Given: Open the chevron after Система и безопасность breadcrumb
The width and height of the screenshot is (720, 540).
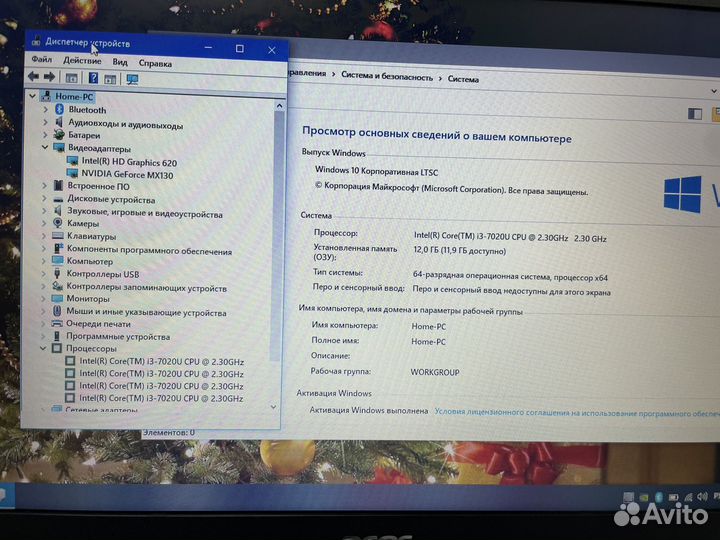Looking at the screenshot, I should click(x=440, y=79).
